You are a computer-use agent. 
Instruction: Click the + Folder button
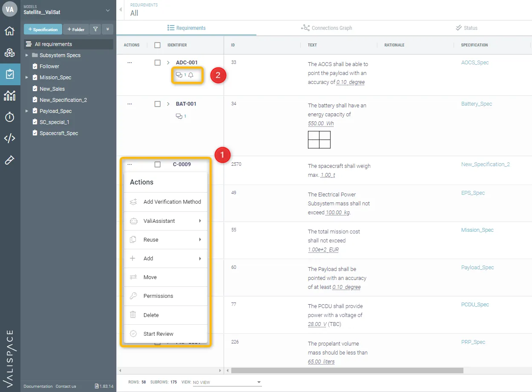[x=76, y=29]
